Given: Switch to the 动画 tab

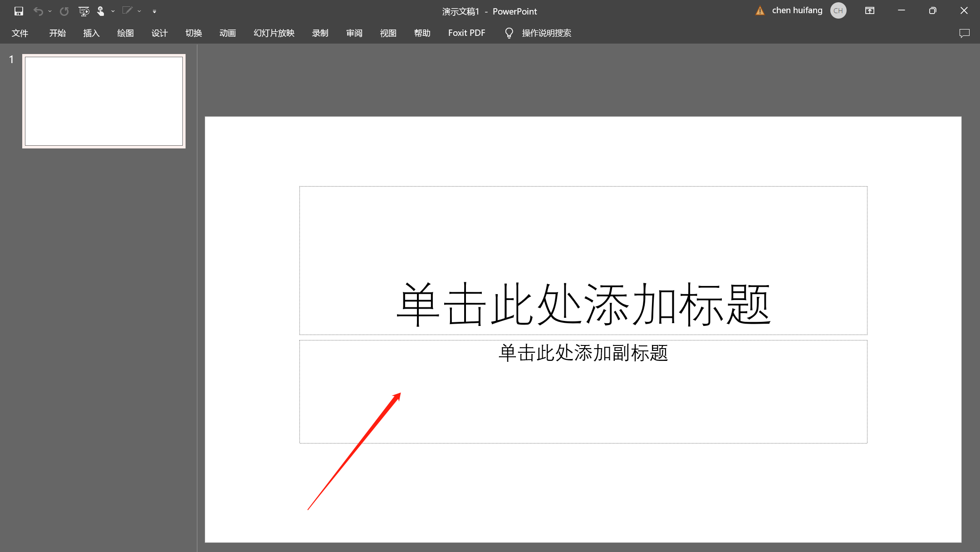Looking at the screenshot, I should pos(228,33).
